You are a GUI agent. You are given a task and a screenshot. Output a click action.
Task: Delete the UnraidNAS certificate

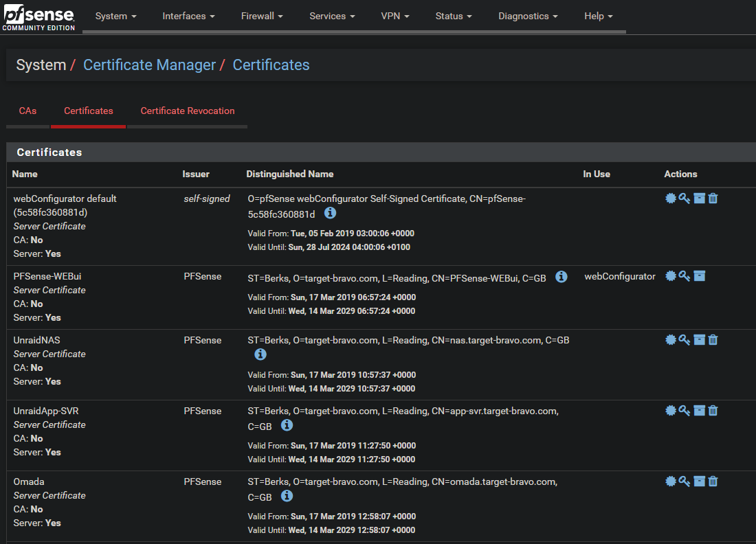point(713,340)
